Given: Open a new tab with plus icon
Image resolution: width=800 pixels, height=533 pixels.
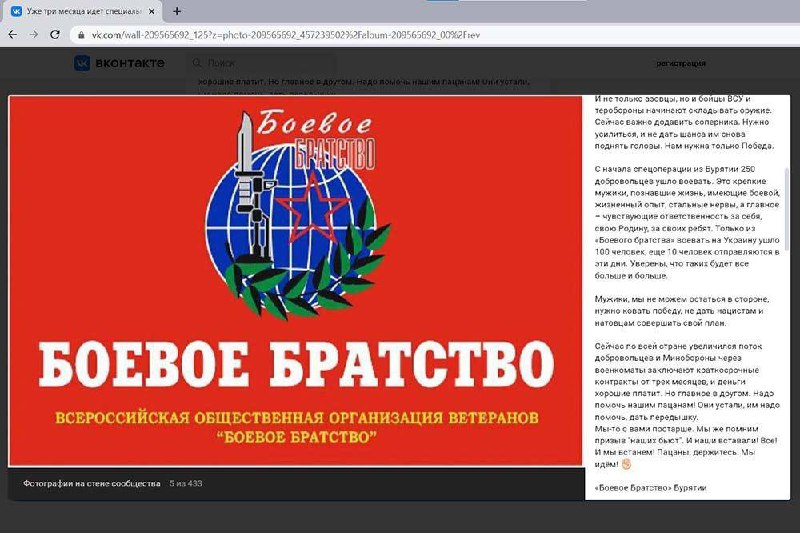Looking at the screenshot, I should click(177, 11).
